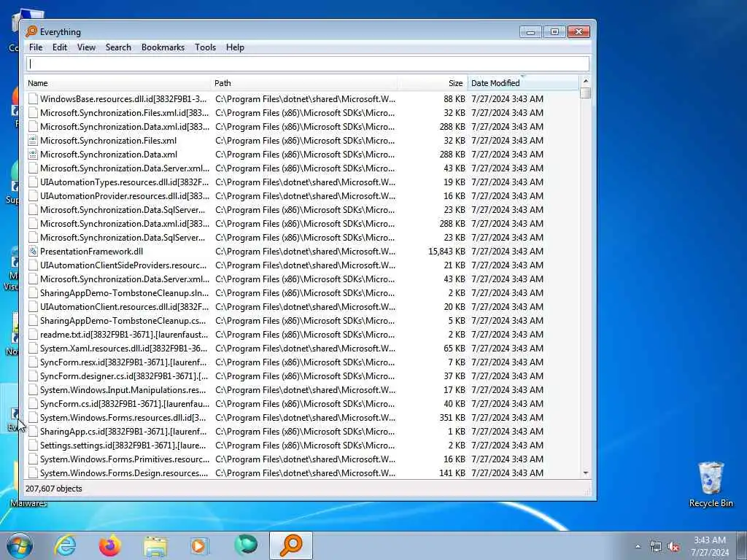
Task: Open the Tools menu
Action: click(x=205, y=47)
